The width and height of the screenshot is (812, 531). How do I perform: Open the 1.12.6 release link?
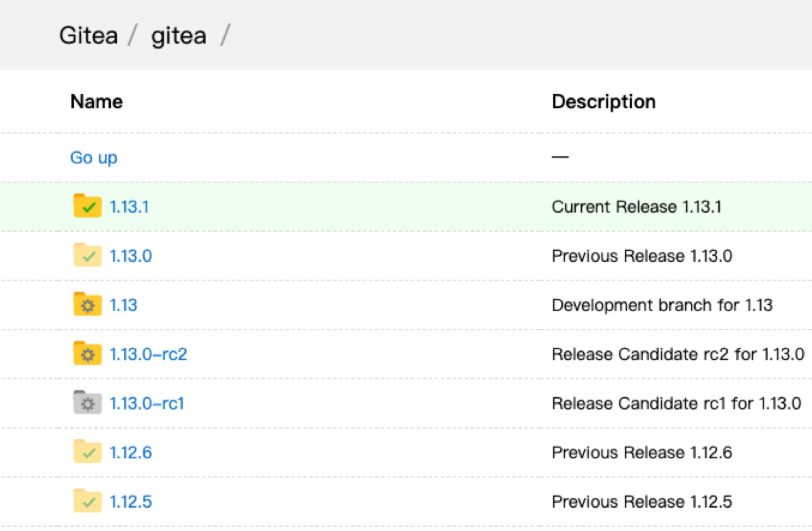pyautogui.click(x=131, y=453)
